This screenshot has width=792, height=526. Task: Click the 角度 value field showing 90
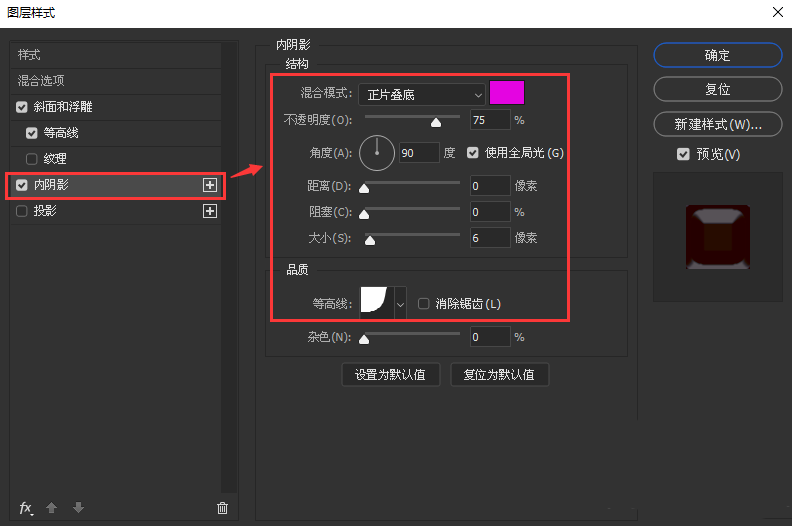coord(419,153)
